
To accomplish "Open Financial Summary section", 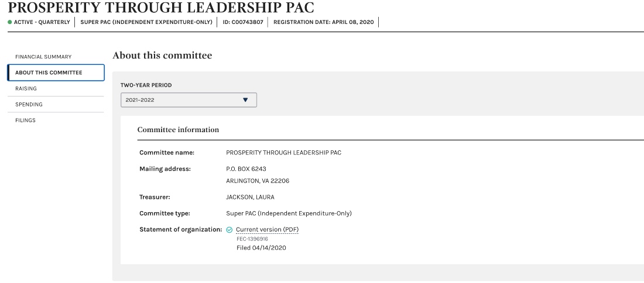I will 43,57.
